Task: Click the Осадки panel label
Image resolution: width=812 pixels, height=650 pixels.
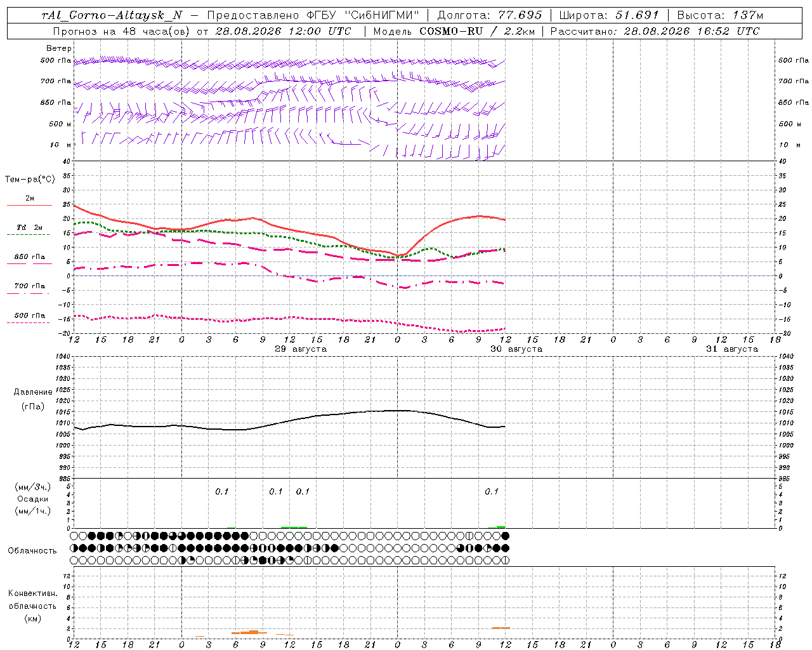Action: [32, 499]
